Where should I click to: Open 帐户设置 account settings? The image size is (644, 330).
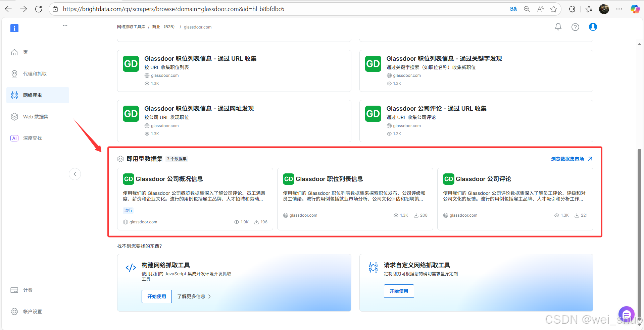(38, 312)
